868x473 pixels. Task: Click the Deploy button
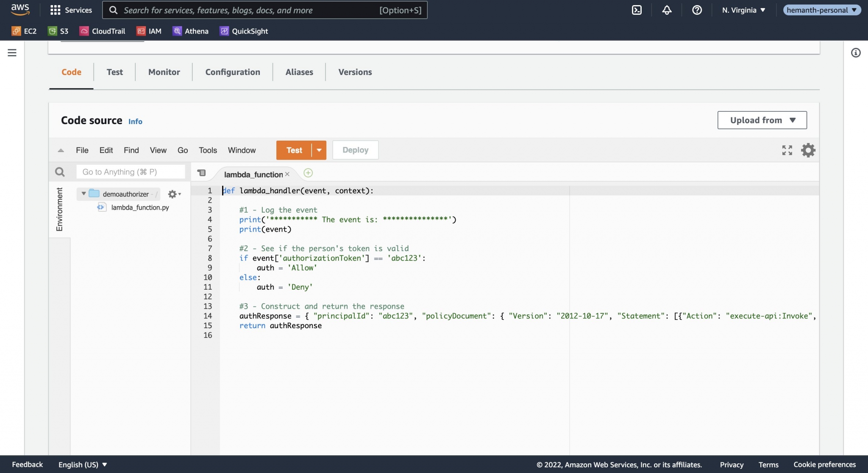355,150
